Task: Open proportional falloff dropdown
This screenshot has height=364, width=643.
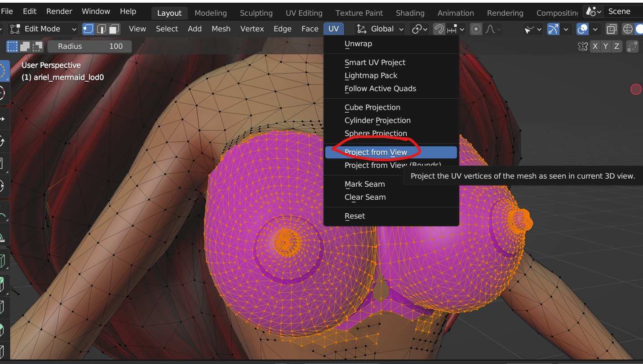Action: pyautogui.click(x=493, y=29)
